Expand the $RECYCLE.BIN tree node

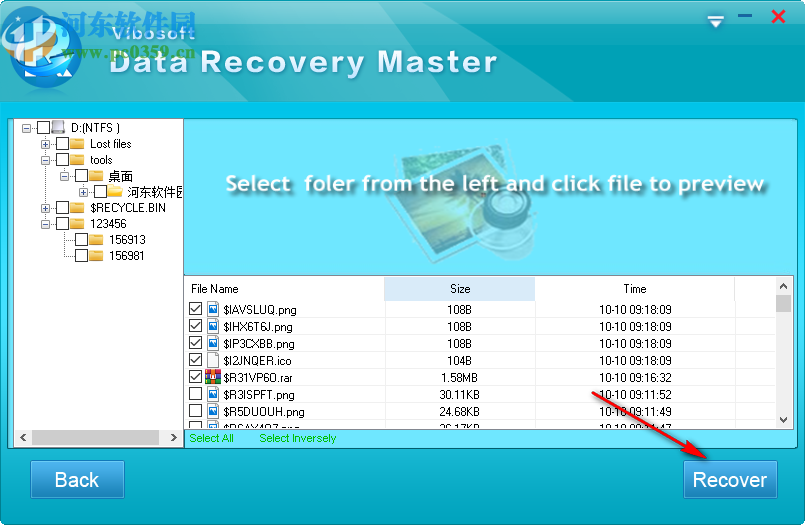pyautogui.click(x=45, y=208)
